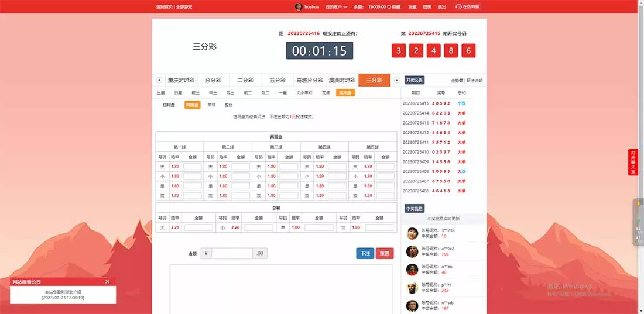Click the blue 下注 bet button
Screen dimensions: 644x314
(x=365, y=253)
